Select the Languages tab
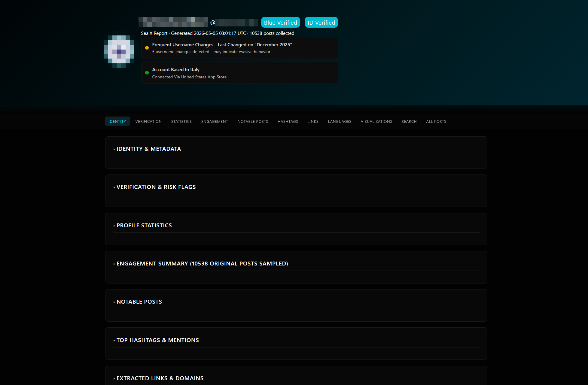588x385 pixels. [340, 121]
